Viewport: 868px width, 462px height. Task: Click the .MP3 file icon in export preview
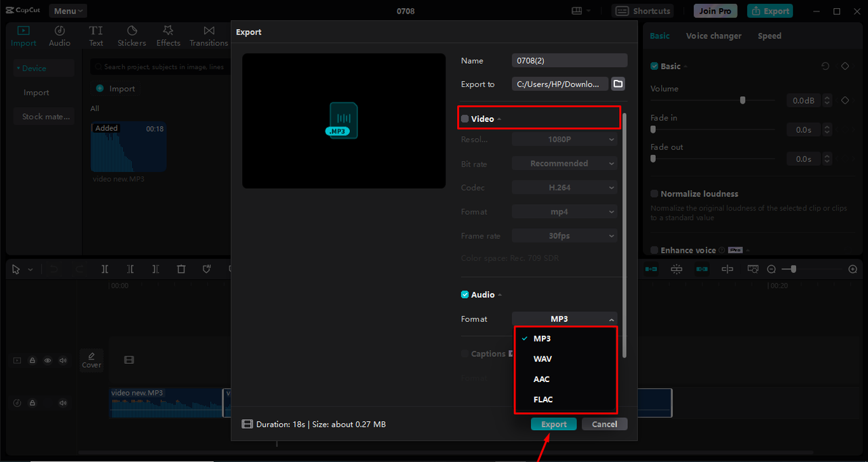342,120
